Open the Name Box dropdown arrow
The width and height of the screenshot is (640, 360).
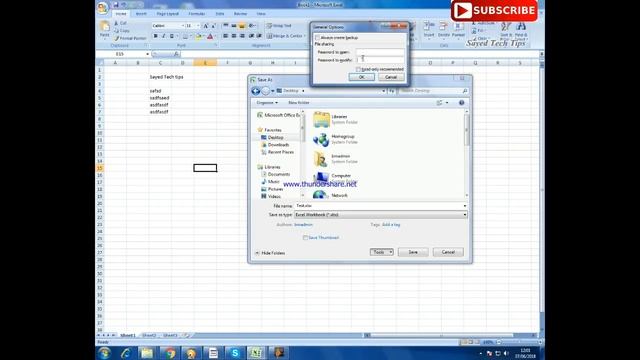[x=147, y=54]
